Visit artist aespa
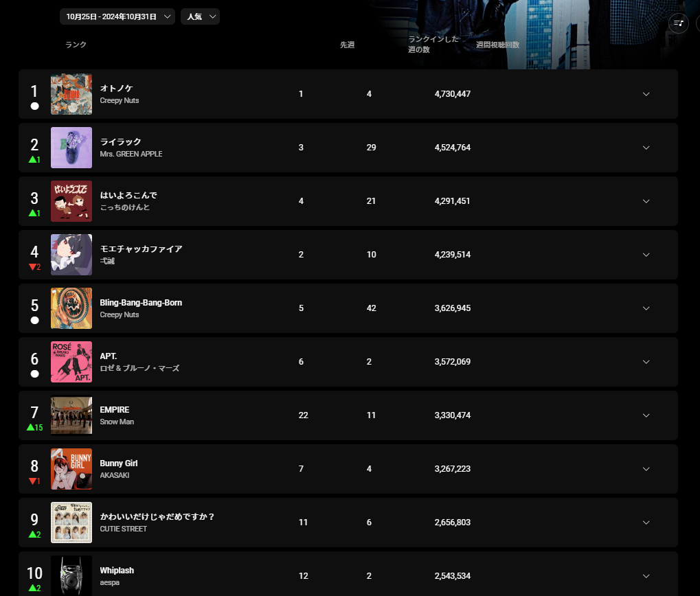The image size is (700, 596). click(110, 582)
